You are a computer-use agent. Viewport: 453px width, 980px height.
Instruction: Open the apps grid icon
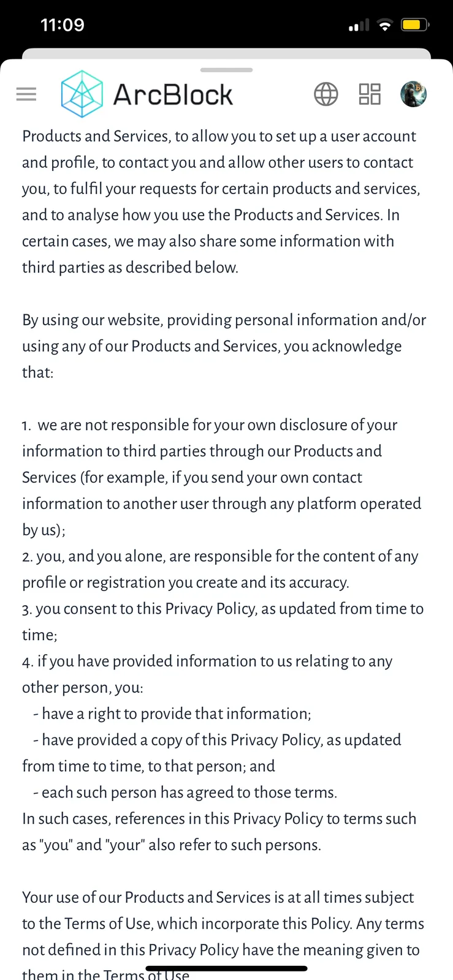pos(370,94)
